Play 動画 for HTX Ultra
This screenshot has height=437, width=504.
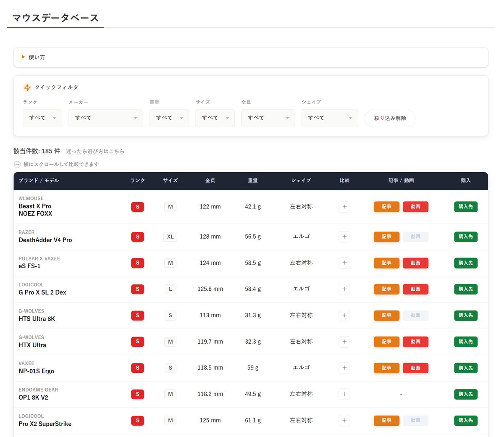pyautogui.click(x=415, y=342)
